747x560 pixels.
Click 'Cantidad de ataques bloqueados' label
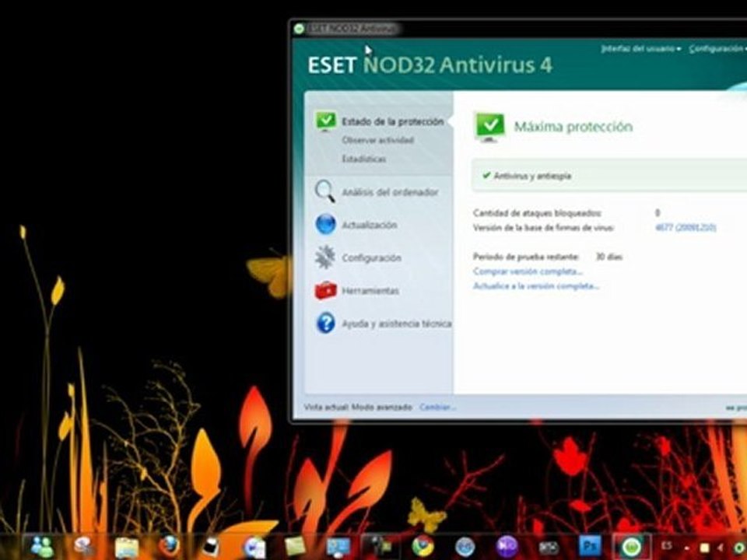(x=537, y=213)
